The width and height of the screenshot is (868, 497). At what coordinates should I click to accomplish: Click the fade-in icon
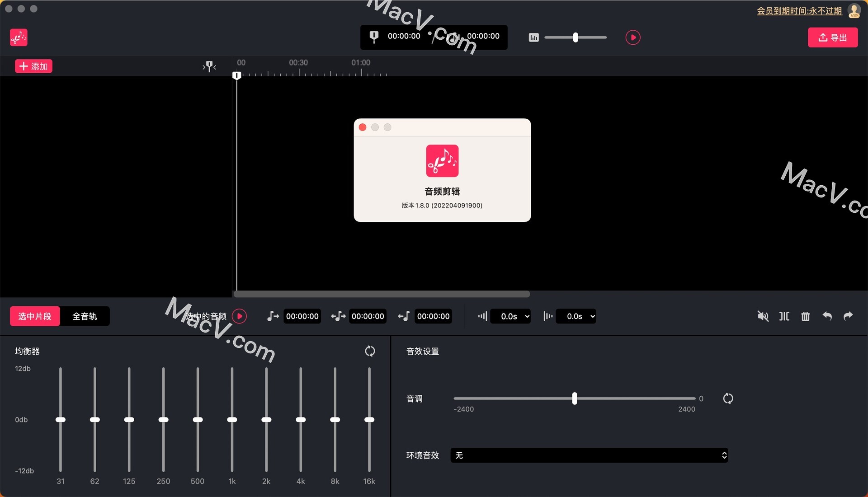[482, 316]
